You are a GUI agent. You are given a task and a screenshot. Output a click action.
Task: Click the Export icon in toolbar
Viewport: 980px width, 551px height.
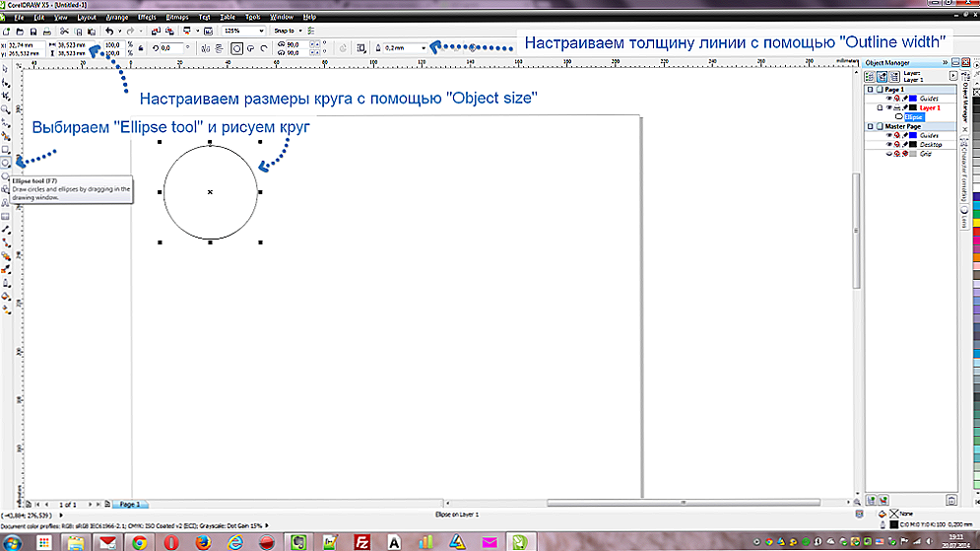point(169,31)
